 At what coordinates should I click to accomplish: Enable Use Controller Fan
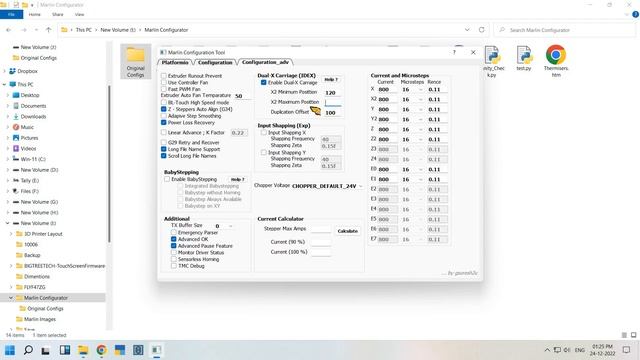pos(164,82)
